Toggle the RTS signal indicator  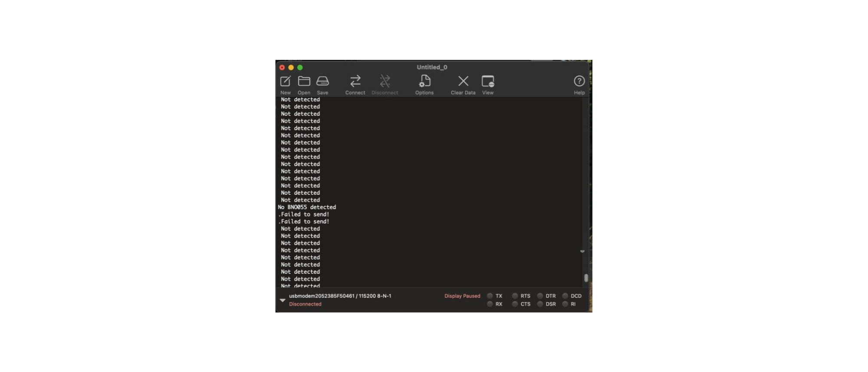pyautogui.click(x=515, y=296)
